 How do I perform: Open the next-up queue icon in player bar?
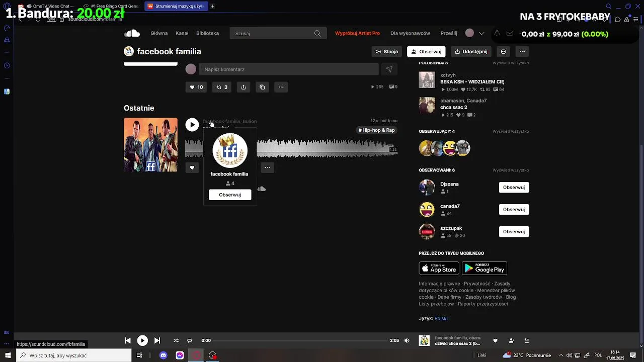(x=527, y=341)
